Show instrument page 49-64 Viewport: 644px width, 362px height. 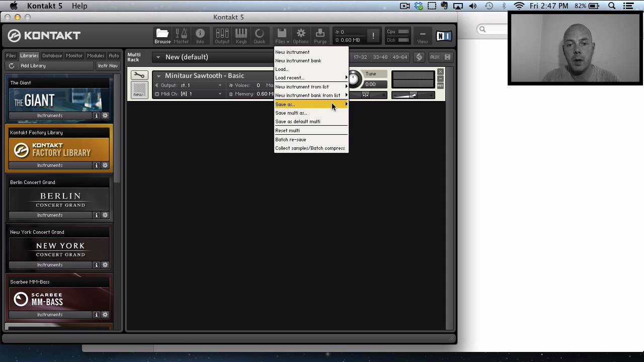(x=399, y=57)
